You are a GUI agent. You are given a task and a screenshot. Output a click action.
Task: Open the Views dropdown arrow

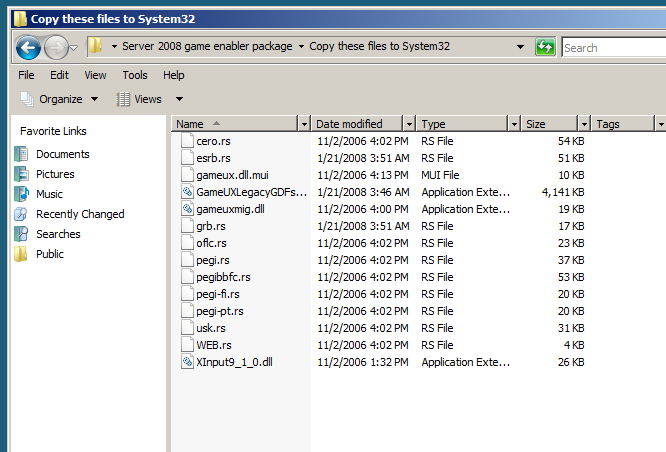pyautogui.click(x=179, y=99)
